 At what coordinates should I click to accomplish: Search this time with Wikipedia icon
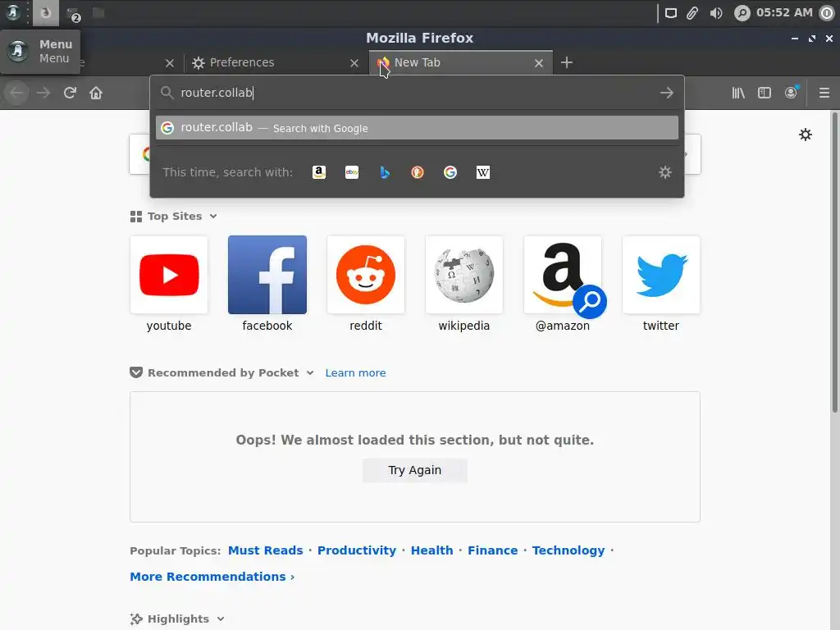[x=483, y=172]
